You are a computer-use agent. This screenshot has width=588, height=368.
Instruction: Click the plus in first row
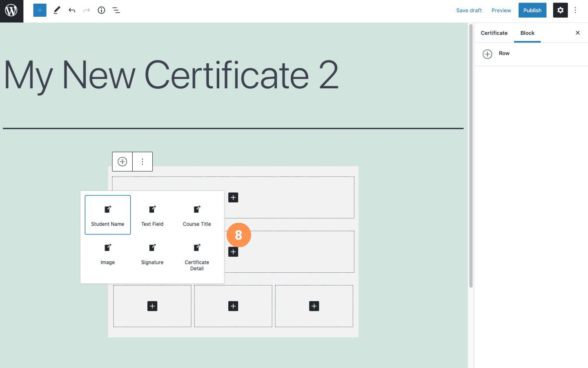(233, 197)
